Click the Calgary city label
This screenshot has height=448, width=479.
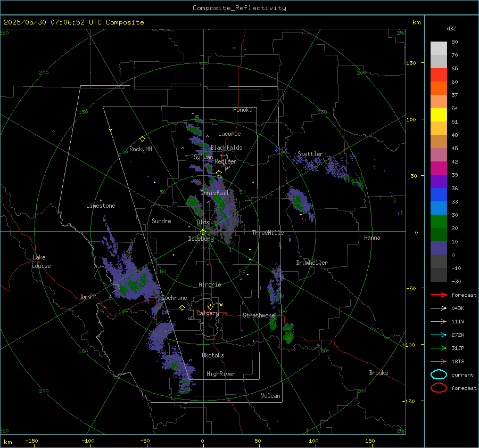208,313
